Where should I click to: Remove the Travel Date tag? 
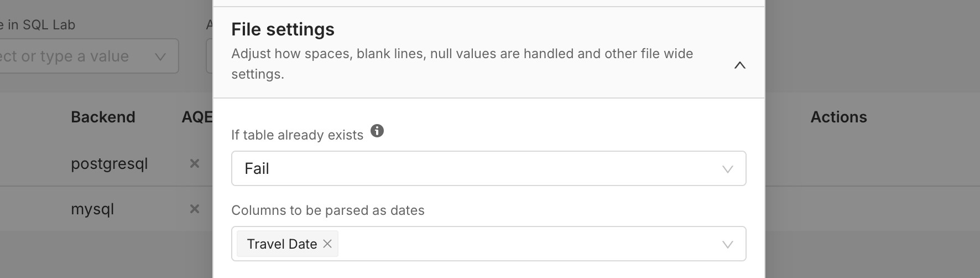click(x=327, y=244)
